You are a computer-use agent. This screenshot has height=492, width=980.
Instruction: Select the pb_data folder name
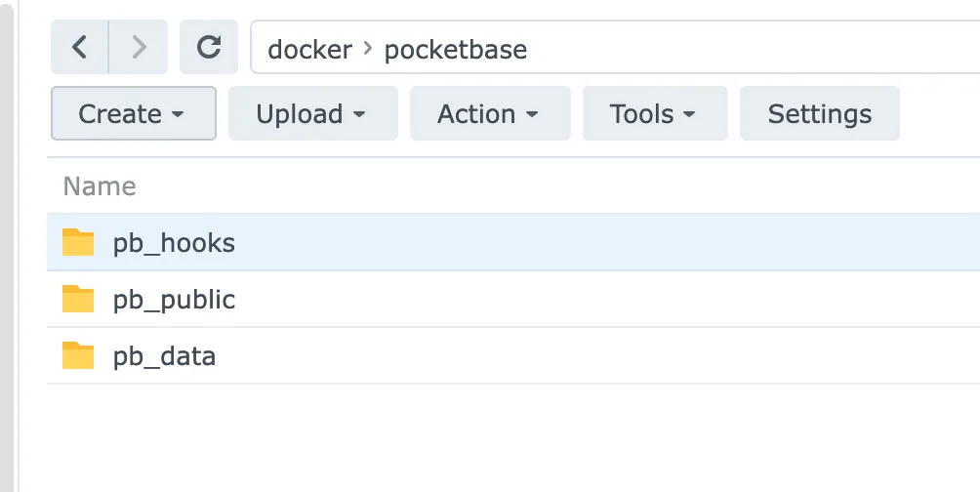coord(164,356)
